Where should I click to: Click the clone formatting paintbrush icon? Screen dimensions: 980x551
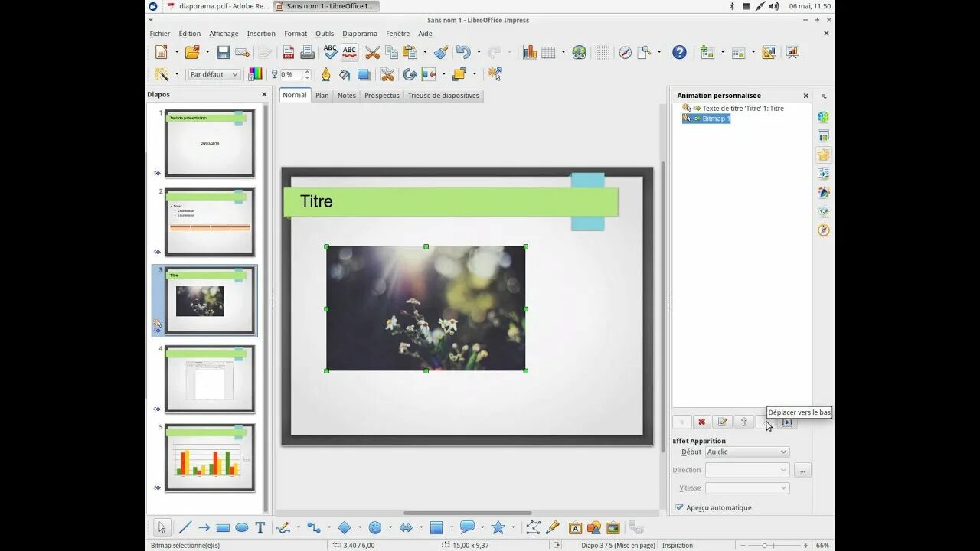coord(441,52)
